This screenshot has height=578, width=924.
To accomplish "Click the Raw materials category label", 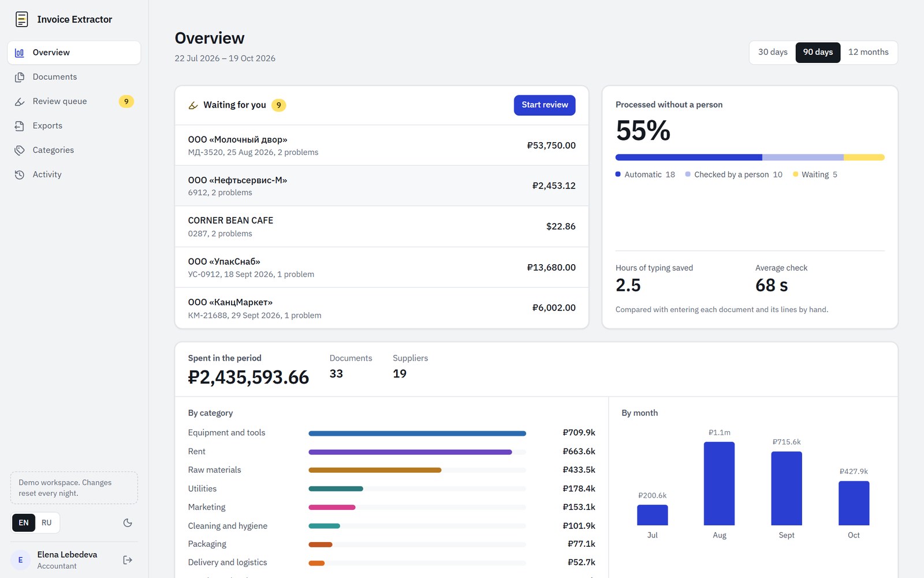I will 214,470.
